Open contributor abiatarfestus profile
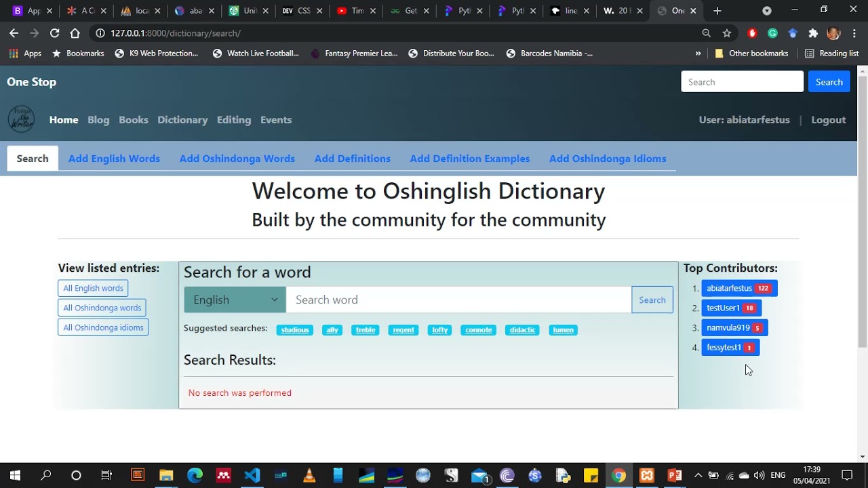 739,288
